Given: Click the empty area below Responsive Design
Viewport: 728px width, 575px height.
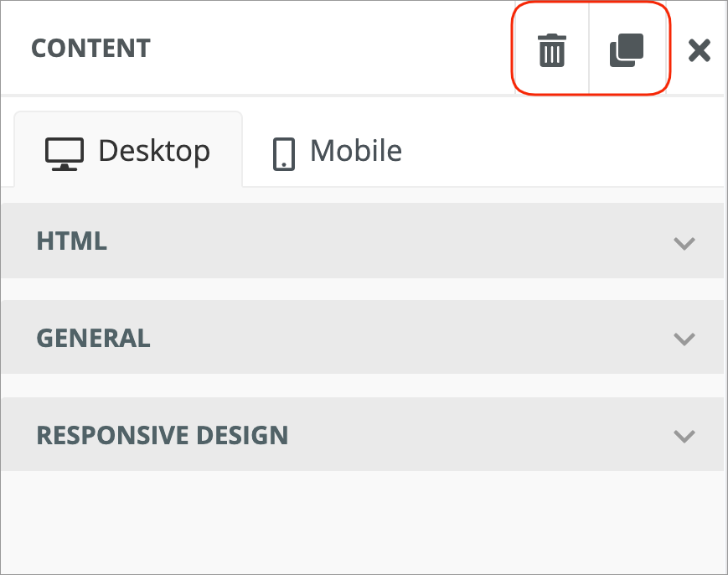Looking at the screenshot, I should click(362, 520).
